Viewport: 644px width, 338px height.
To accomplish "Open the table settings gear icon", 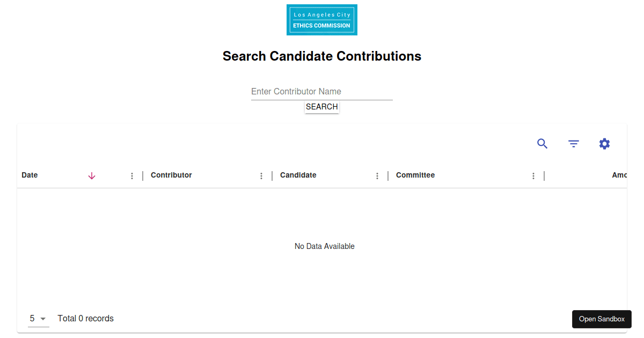I will 604,144.
